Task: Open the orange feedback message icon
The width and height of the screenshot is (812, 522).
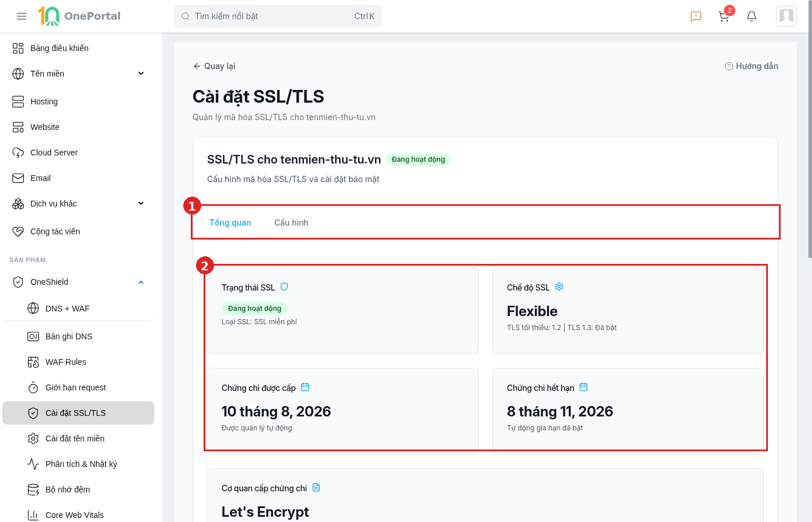Action: 696,16
